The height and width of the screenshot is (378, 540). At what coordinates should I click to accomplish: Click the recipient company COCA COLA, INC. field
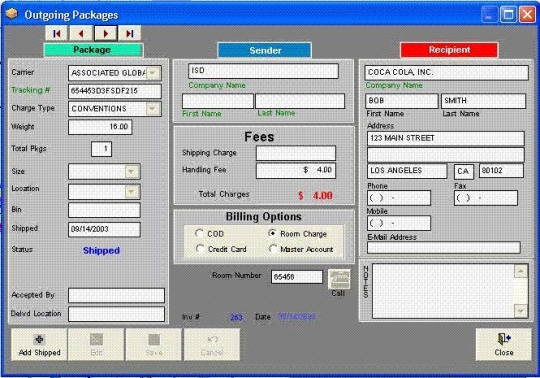point(446,73)
